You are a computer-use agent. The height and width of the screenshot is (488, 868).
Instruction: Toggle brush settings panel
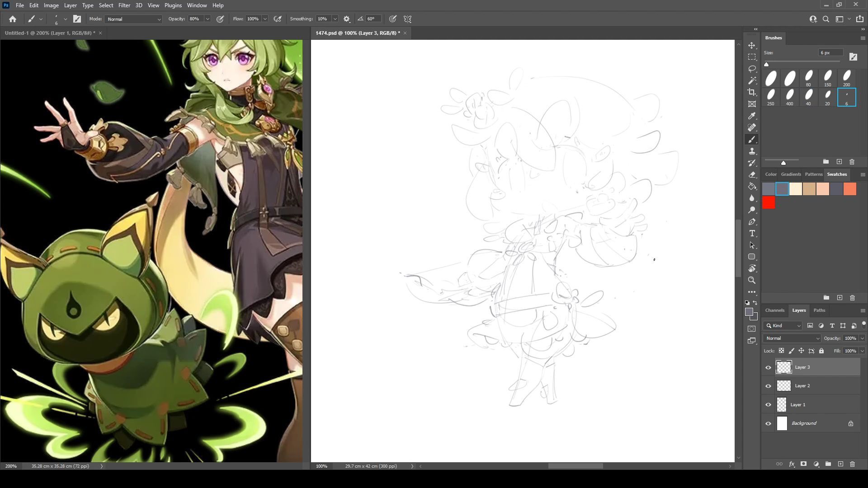[77, 19]
